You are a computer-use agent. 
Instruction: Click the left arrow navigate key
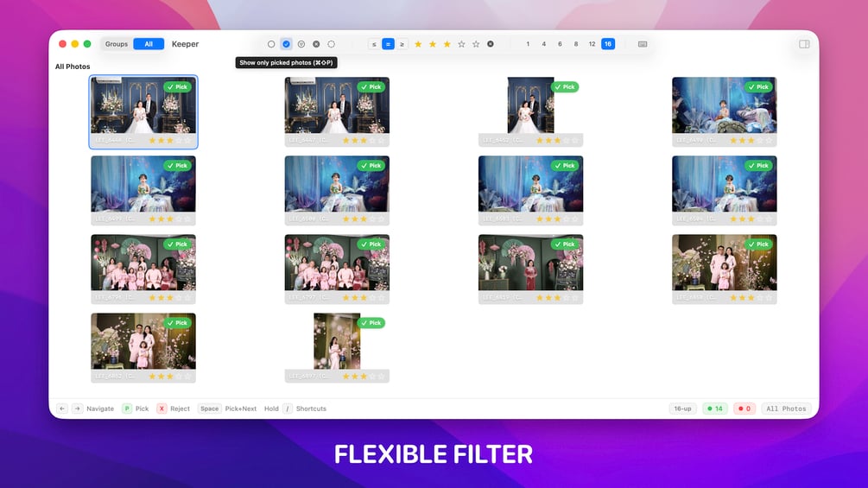[x=62, y=409]
